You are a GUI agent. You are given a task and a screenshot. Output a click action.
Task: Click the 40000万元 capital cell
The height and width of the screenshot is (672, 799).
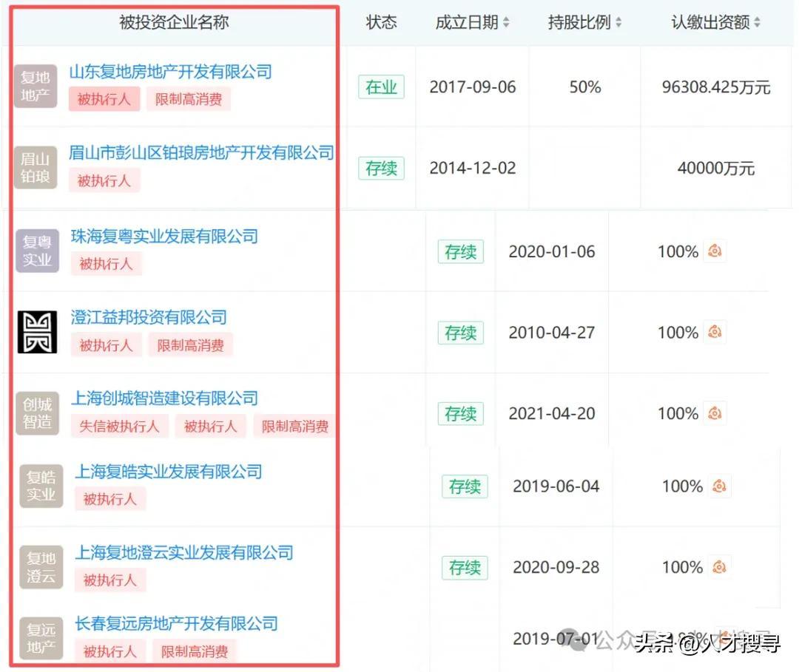pyautogui.click(x=716, y=168)
